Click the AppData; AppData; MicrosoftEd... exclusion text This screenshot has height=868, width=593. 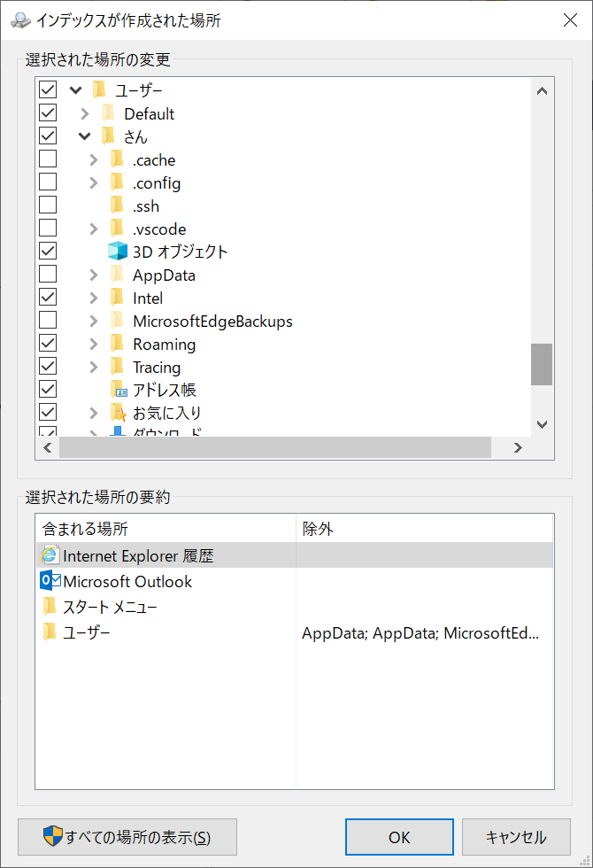click(x=420, y=632)
